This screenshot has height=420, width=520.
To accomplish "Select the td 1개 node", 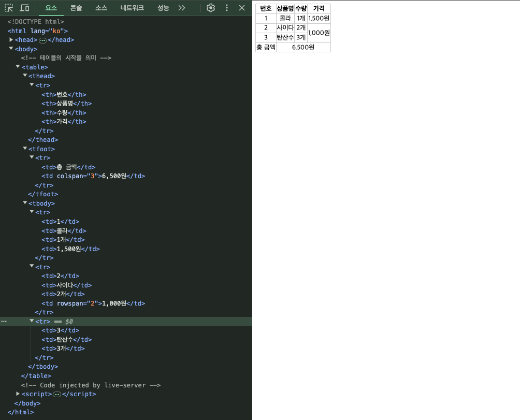I will (x=63, y=240).
